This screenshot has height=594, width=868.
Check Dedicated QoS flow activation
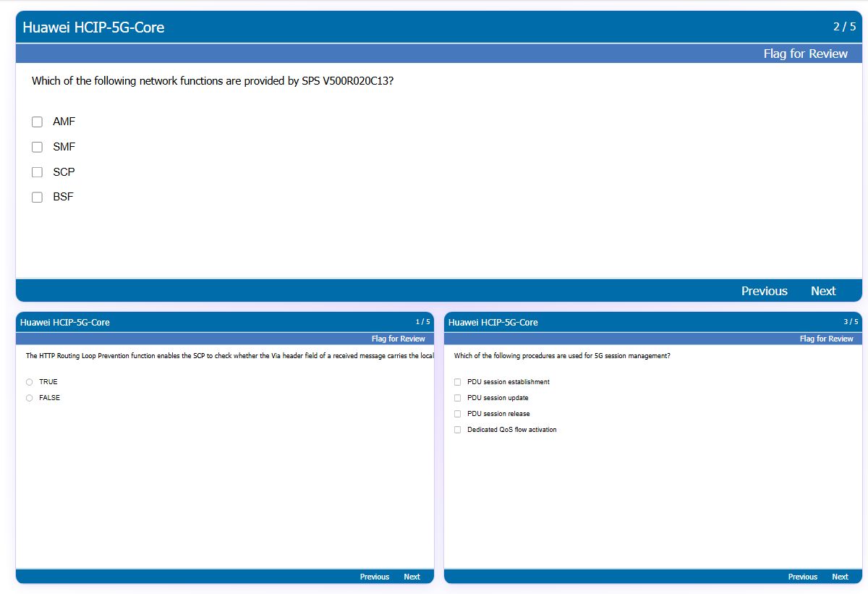(x=457, y=430)
